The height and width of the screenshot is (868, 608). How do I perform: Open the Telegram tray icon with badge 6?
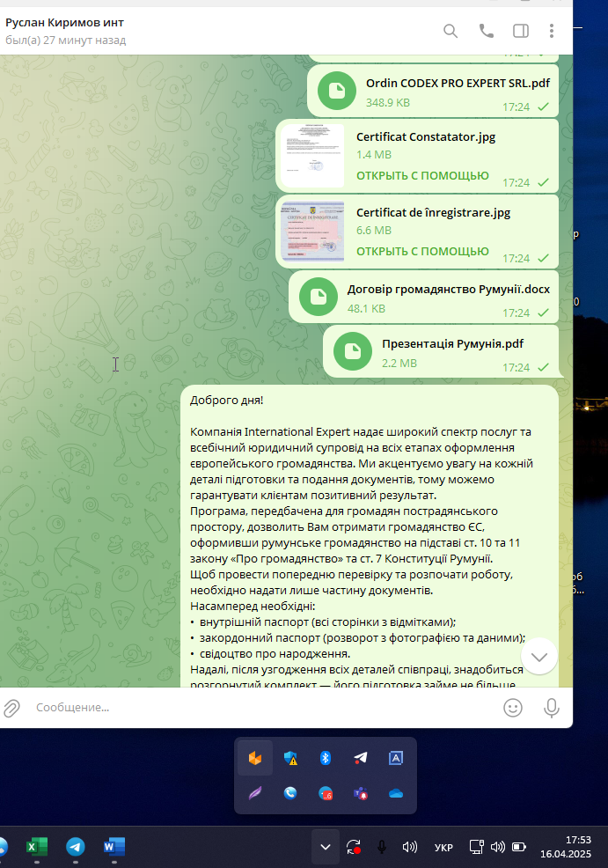(x=326, y=793)
